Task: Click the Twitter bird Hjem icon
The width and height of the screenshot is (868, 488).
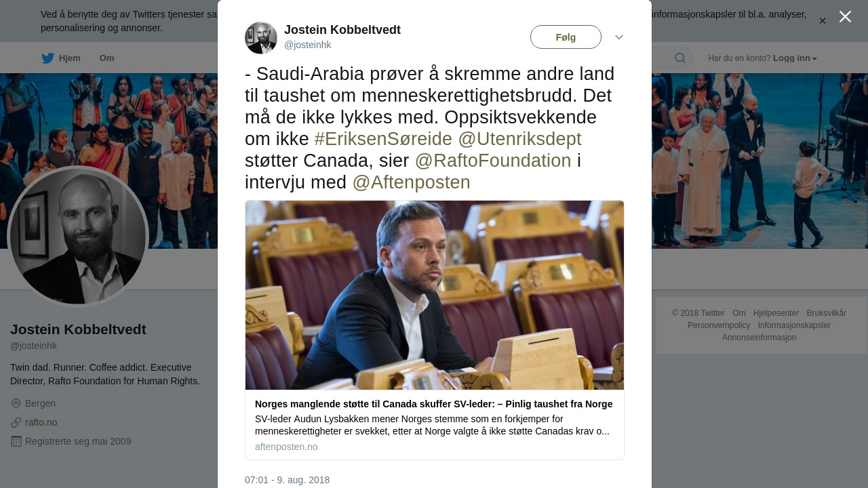Action: (47, 58)
